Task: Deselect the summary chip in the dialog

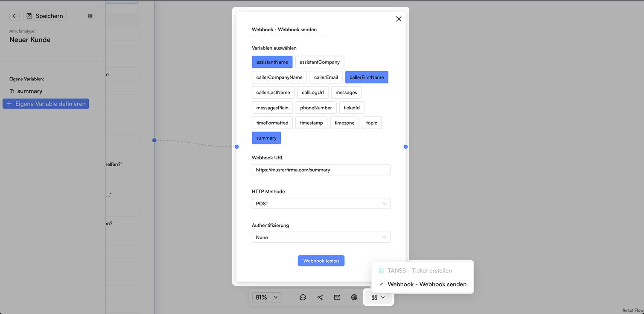Action: [x=266, y=138]
